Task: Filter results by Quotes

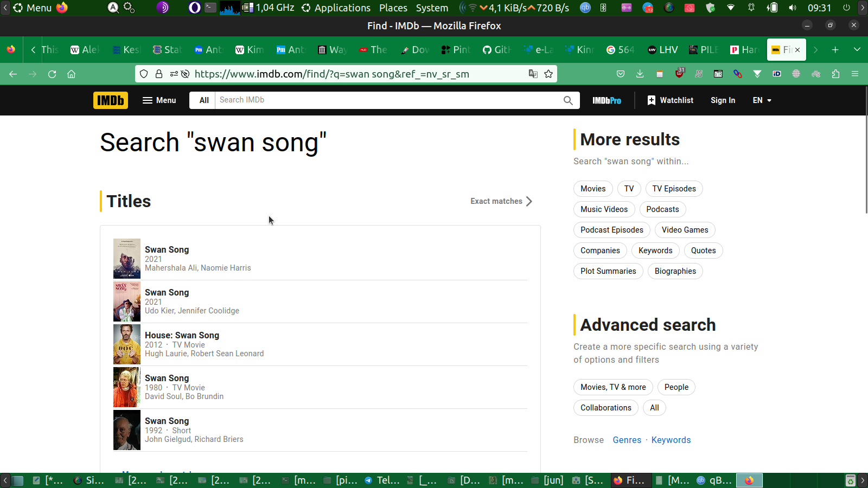Action: [703, 251]
